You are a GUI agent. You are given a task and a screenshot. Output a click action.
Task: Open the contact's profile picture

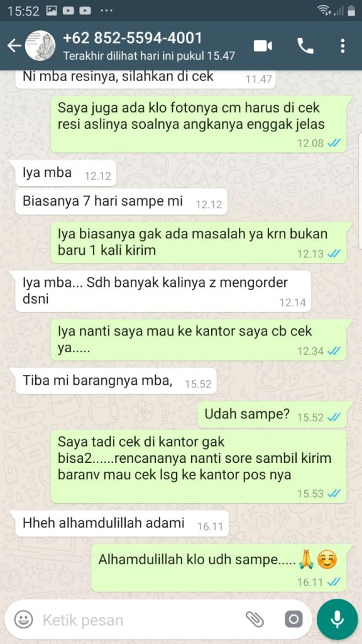pos(40,45)
